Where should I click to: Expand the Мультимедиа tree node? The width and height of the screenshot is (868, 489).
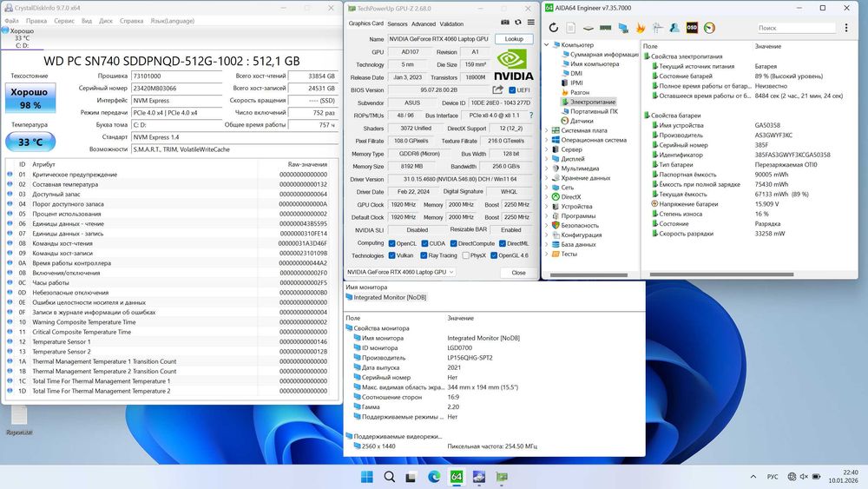pos(547,169)
